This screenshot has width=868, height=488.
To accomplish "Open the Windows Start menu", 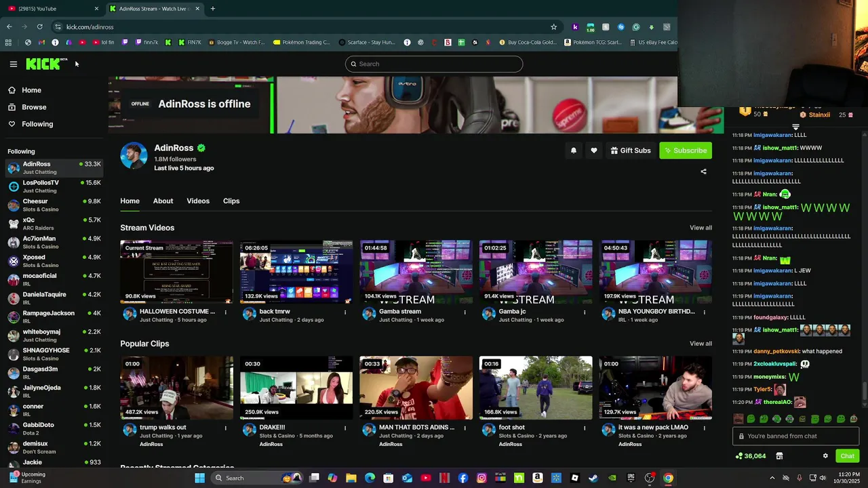I will (x=199, y=478).
